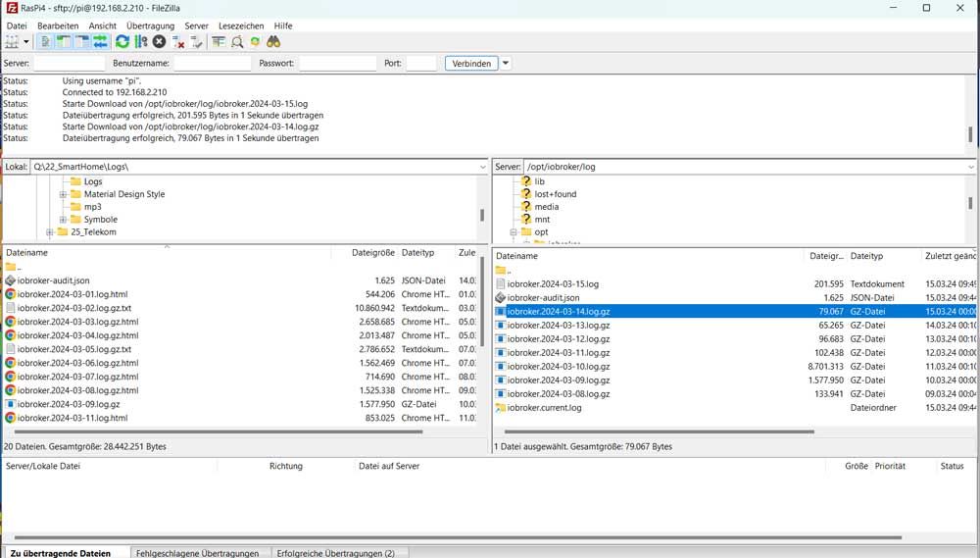Open the Datei menu
The height and width of the screenshot is (558, 980).
pos(17,25)
